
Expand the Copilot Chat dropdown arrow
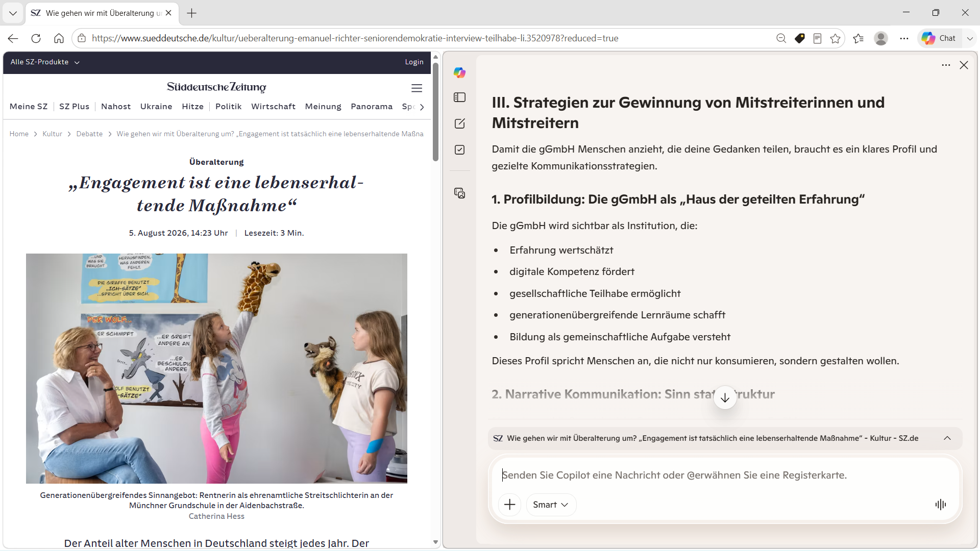[970, 38]
